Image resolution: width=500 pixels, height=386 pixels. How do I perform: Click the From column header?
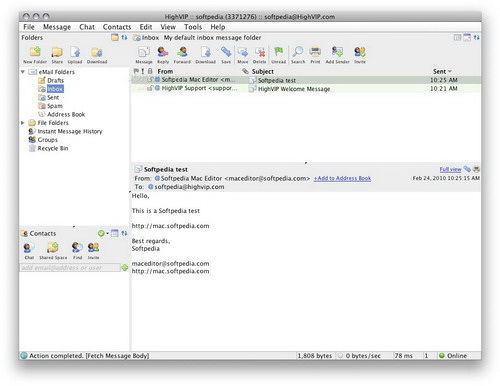coord(165,71)
